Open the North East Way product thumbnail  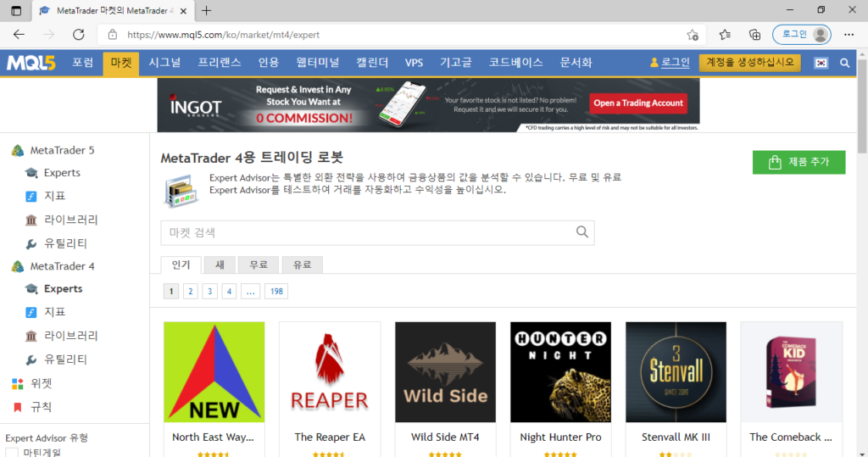tap(214, 372)
